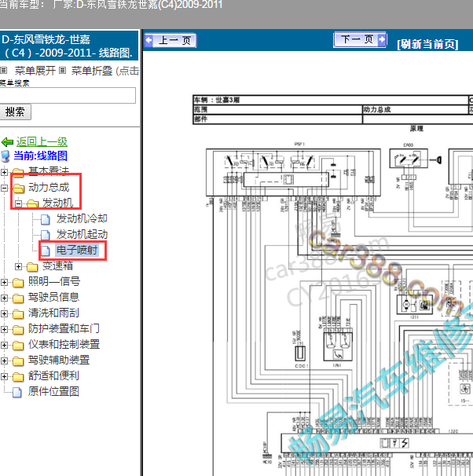This screenshot has height=476, width=473.
Task: Open the 舒适和便利 folder label
Action: (53, 376)
